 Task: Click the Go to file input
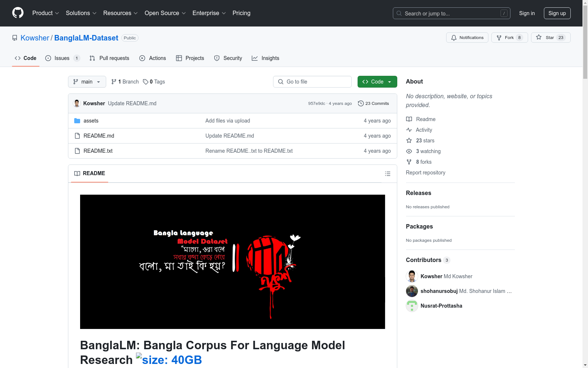312,82
